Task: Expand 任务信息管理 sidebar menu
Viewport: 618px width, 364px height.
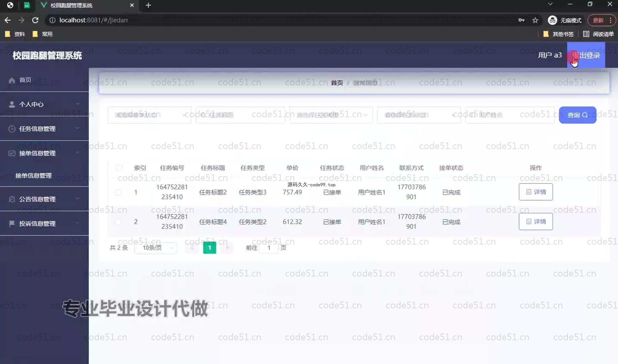Action: [44, 129]
